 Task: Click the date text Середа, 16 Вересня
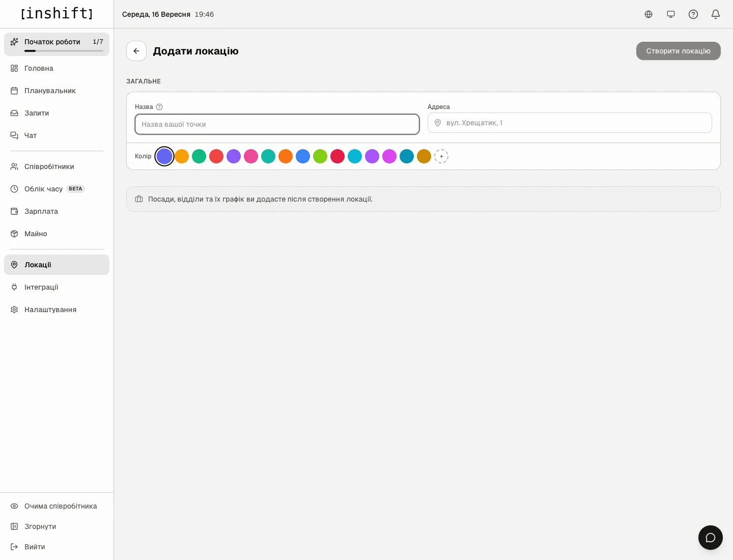(x=156, y=14)
